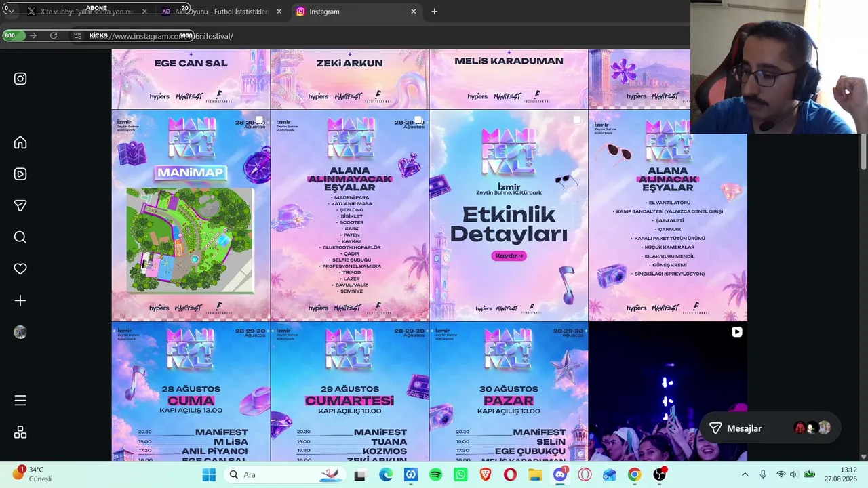
Task: Select the Instagram browser tab
Action: (x=357, y=12)
